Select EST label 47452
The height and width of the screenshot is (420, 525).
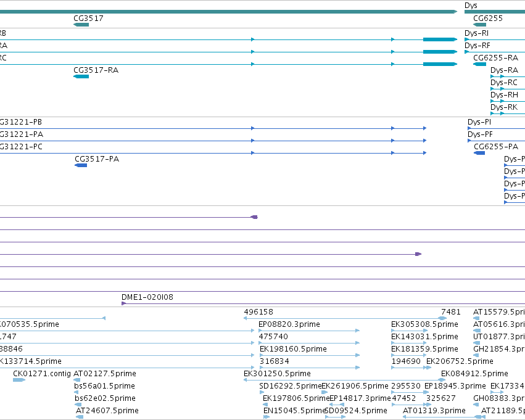(x=404, y=398)
